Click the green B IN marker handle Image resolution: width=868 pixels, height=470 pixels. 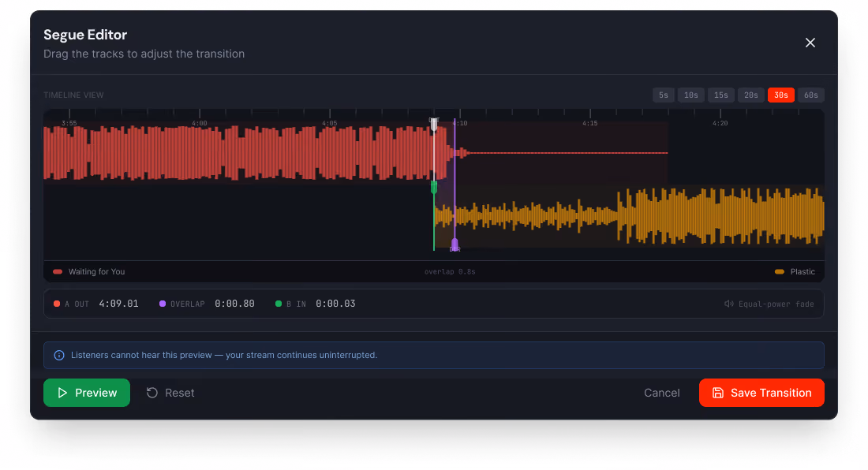pos(434,187)
